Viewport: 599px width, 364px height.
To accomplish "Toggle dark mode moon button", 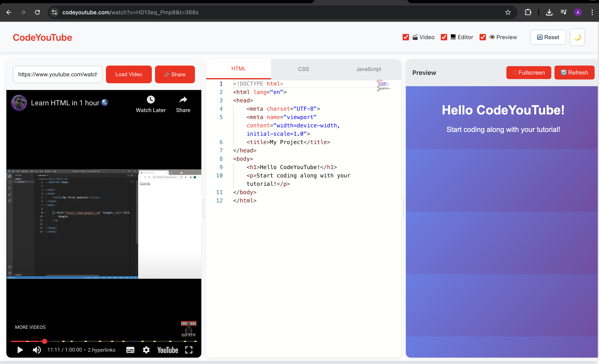I will pos(577,37).
